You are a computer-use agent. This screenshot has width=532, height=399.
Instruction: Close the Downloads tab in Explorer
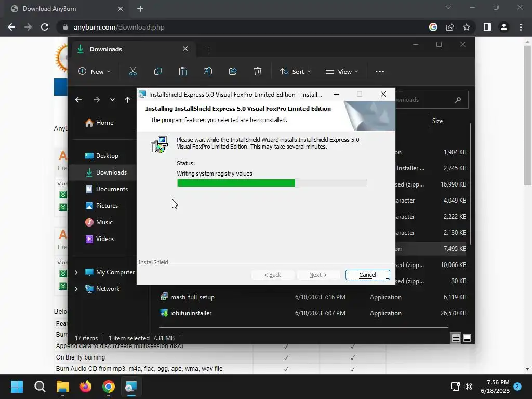(x=185, y=49)
